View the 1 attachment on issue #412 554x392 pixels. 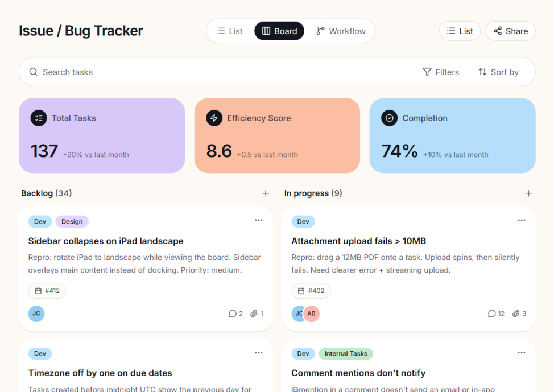pos(257,314)
